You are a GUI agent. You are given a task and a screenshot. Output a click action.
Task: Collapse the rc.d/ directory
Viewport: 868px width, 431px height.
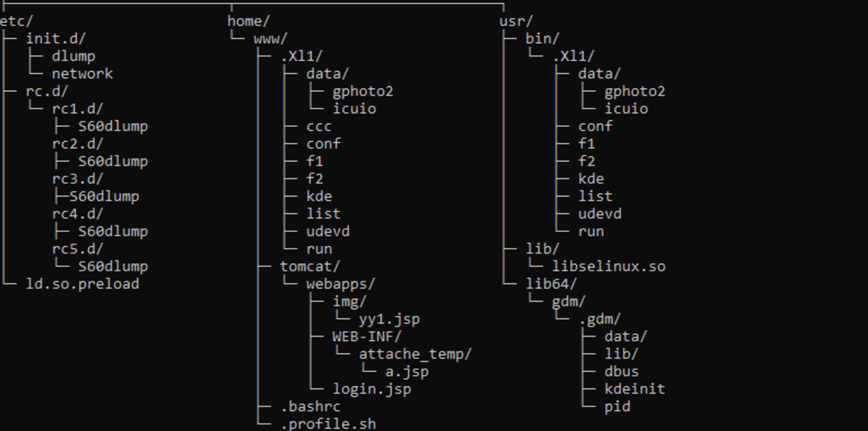click(x=47, y=92)
